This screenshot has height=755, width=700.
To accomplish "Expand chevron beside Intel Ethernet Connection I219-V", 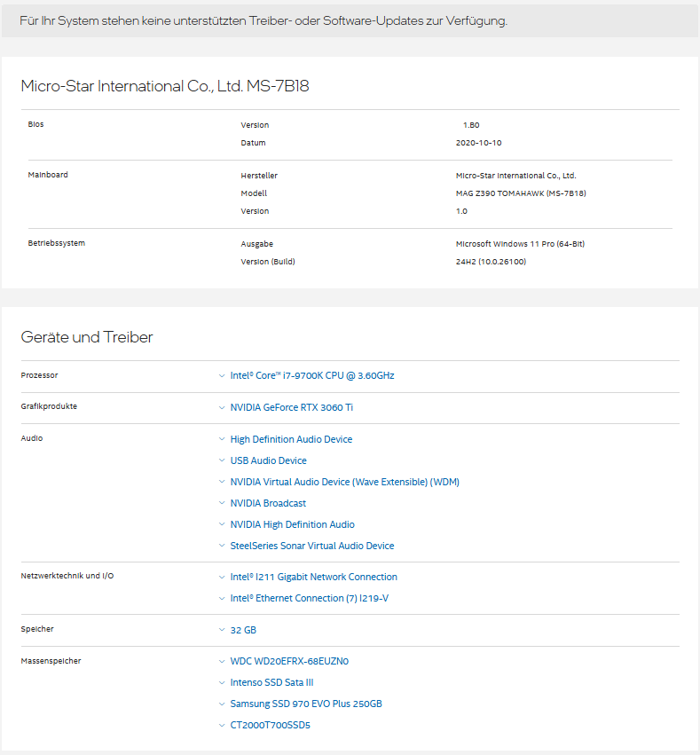I will (222, 598).
